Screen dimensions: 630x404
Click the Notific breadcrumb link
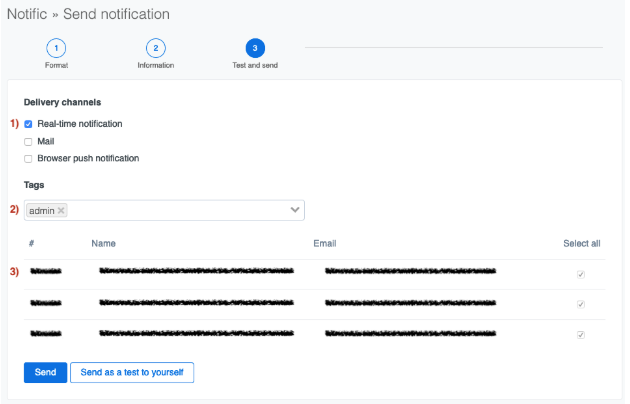[27, 14]
